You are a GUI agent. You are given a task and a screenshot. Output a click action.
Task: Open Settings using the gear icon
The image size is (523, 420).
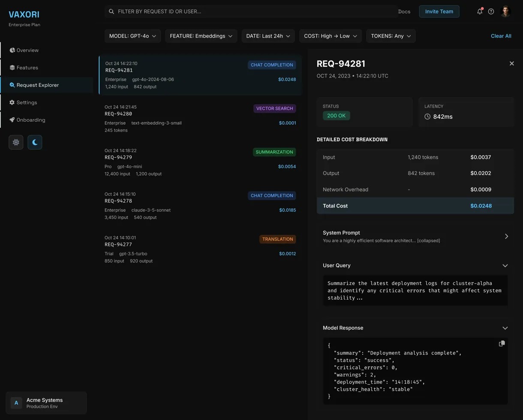coord(13,102)
